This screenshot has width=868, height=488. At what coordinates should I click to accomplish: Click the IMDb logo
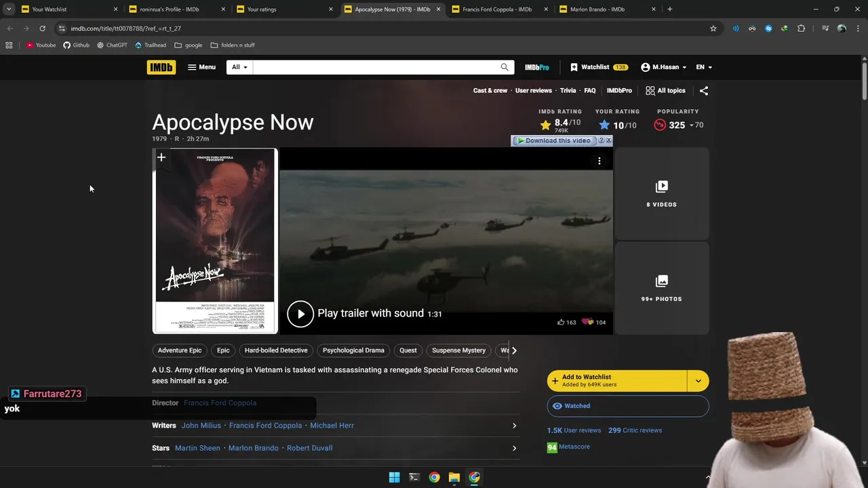pyautogui.click(x=161, y=67)
